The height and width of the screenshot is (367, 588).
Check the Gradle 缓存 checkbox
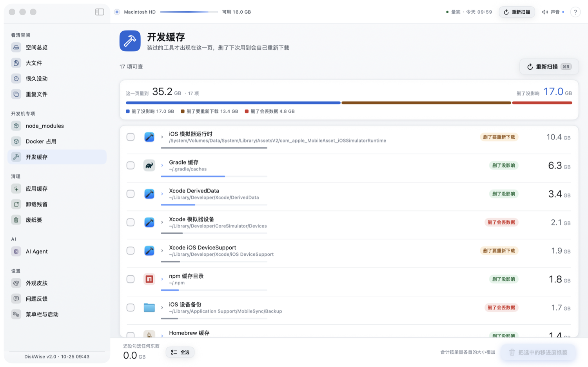click(x=131, y=165)
